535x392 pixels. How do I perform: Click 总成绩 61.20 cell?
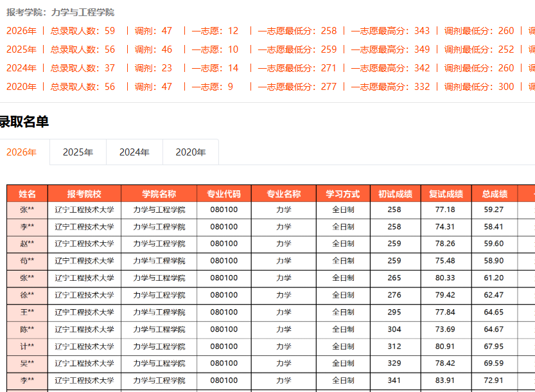[494, 278]
